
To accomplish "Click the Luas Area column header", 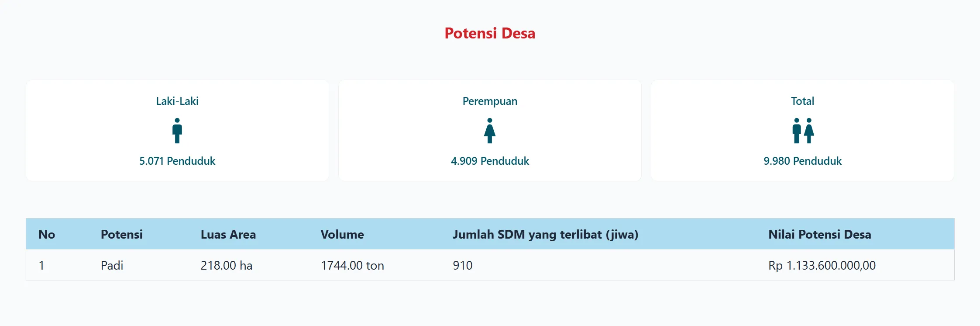I will 228,234.
